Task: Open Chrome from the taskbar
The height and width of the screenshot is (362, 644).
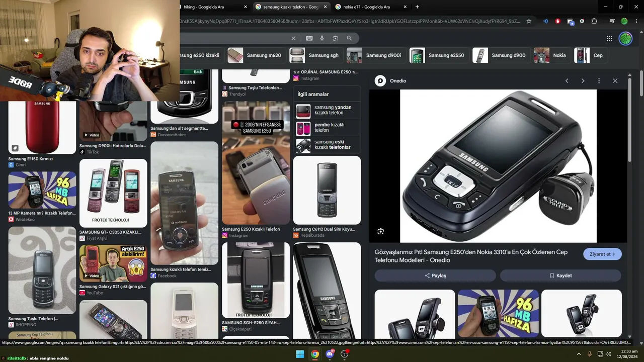Action: pos(314,354)
